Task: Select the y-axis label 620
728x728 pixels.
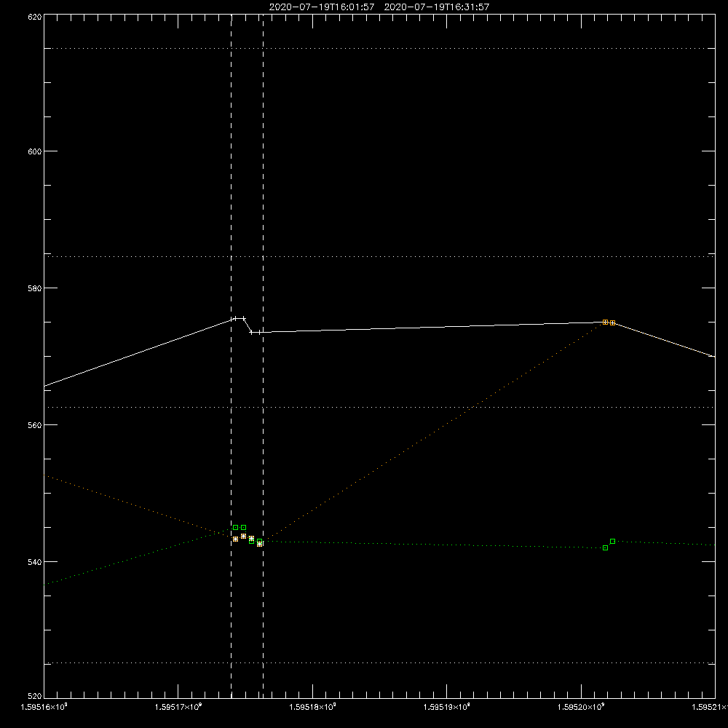Action: pos(35,17)
